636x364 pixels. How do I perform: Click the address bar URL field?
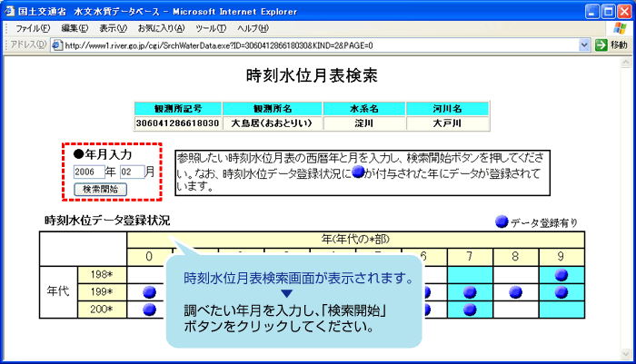pyautogui.click(x=318, y=44)
